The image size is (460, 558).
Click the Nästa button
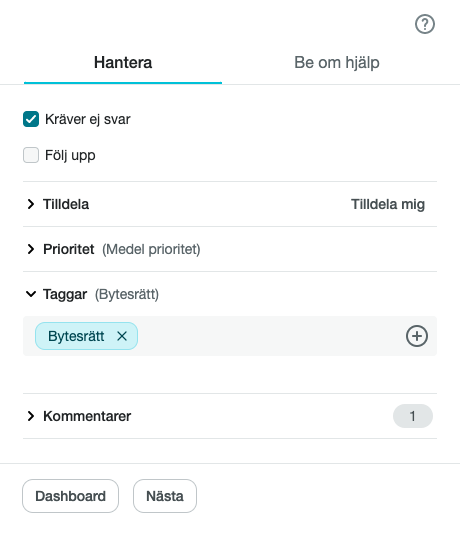[165, 496]
